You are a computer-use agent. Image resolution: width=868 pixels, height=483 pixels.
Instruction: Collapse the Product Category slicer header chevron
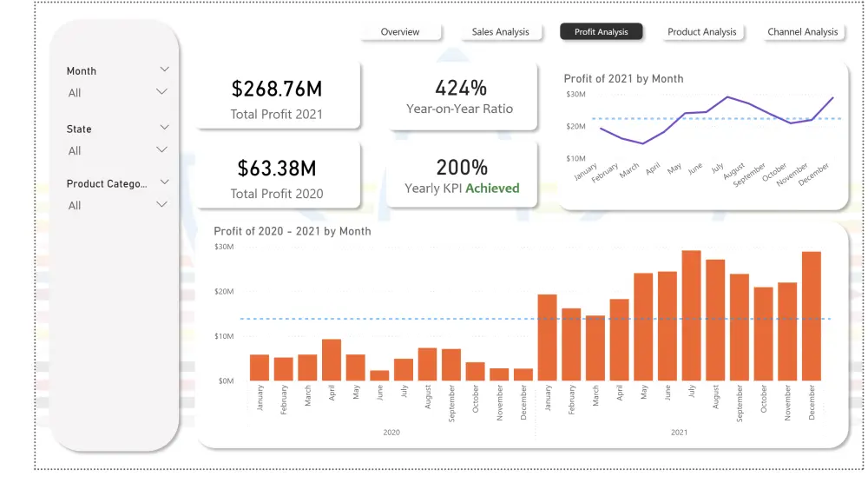point(164,182)
